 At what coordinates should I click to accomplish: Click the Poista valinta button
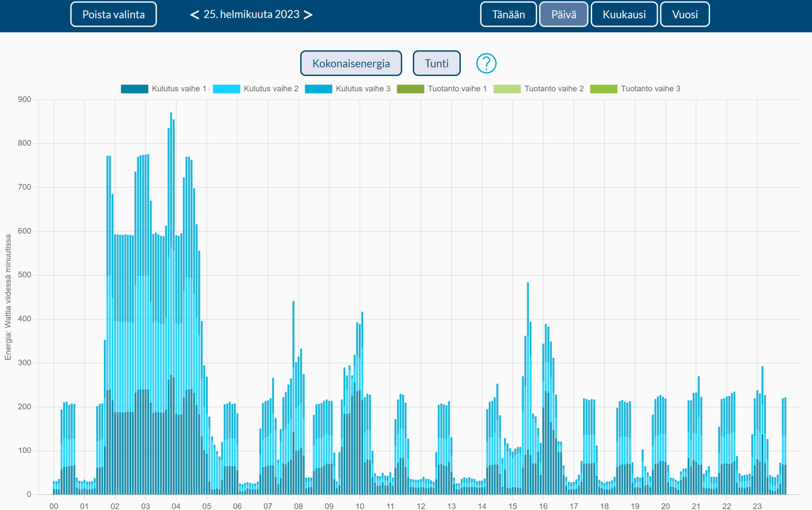tap(113, 14)
